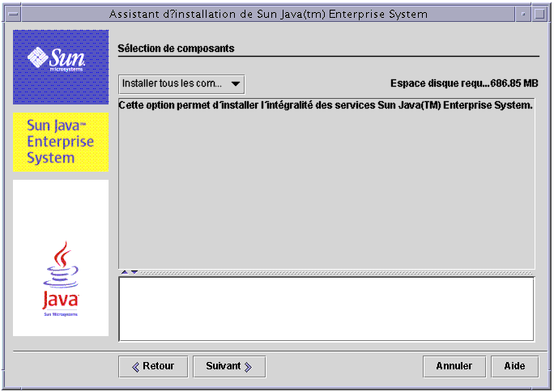The image size is (554, 392).
Task: Click the empty white description pane
Action: click(326, 309)
